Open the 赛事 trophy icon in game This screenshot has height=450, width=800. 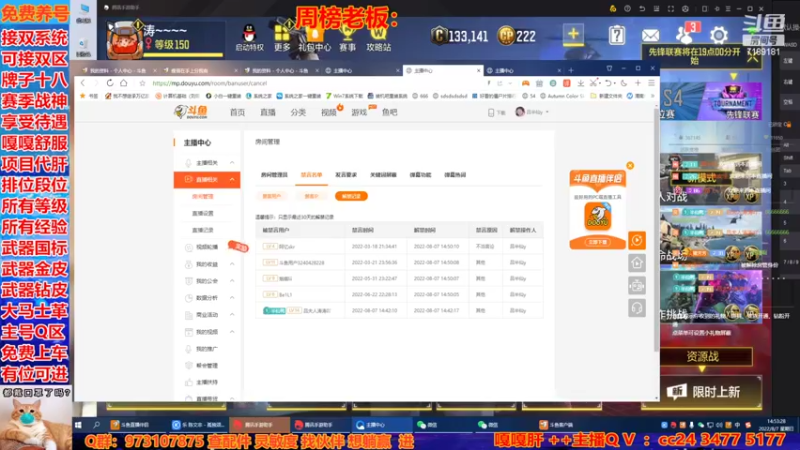point(347,39)
